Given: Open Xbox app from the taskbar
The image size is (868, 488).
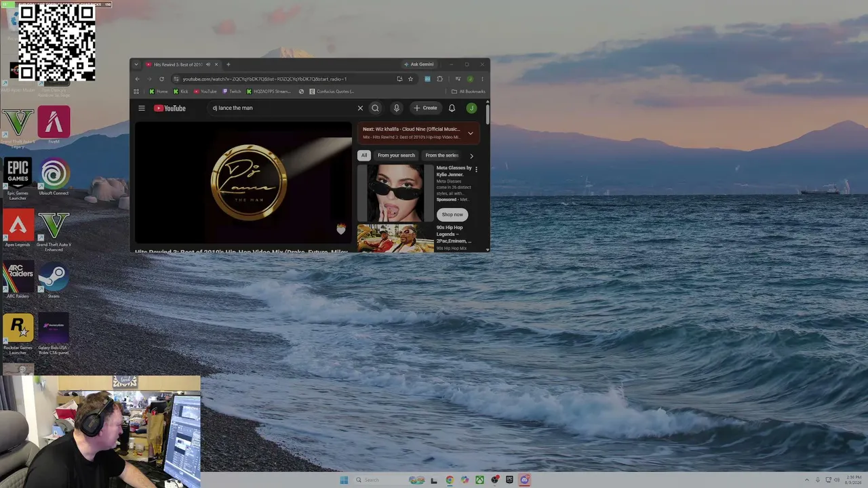Looking at the screenshot, I should pyautogui.click(x=479, y=480).
